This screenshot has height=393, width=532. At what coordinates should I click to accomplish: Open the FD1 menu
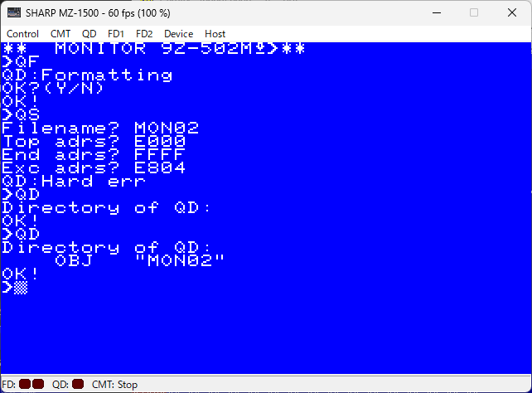116,34
